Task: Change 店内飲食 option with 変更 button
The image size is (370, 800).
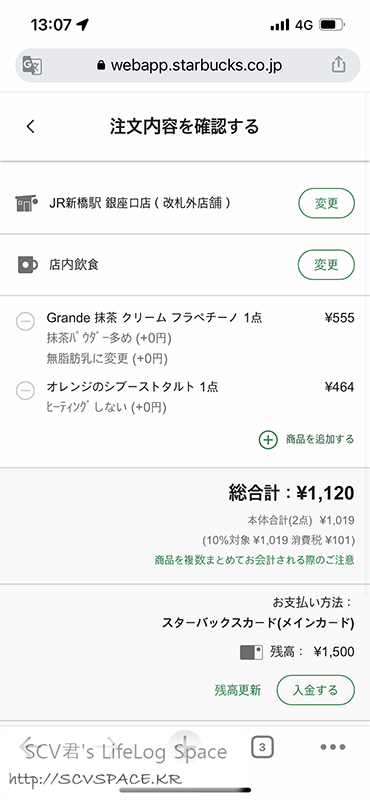Action: point(326,264)
